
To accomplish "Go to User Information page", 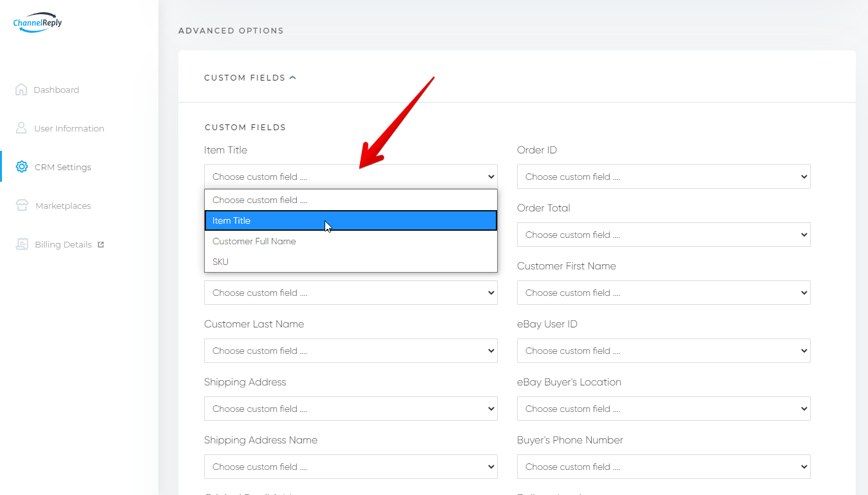I will tap(69, 128).
